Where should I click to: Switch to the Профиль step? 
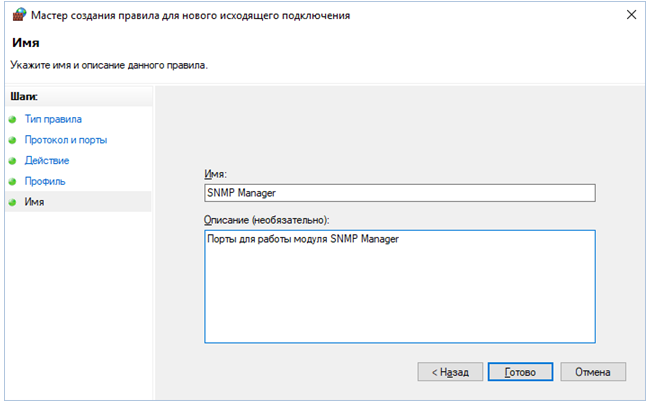tap(45, 182)
